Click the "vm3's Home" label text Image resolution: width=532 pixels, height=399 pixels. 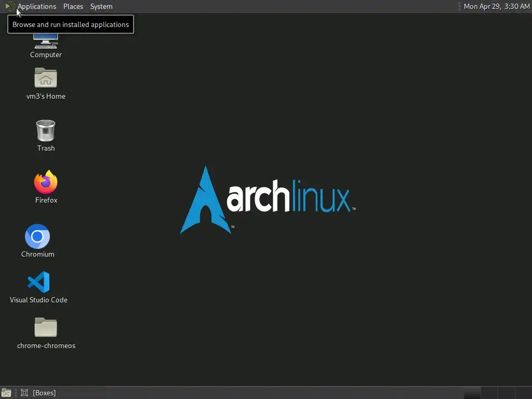coord(46,96)
